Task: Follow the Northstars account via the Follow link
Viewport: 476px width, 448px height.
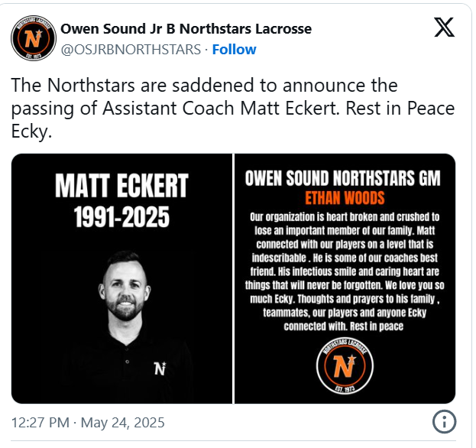Action: pos(234,50)
